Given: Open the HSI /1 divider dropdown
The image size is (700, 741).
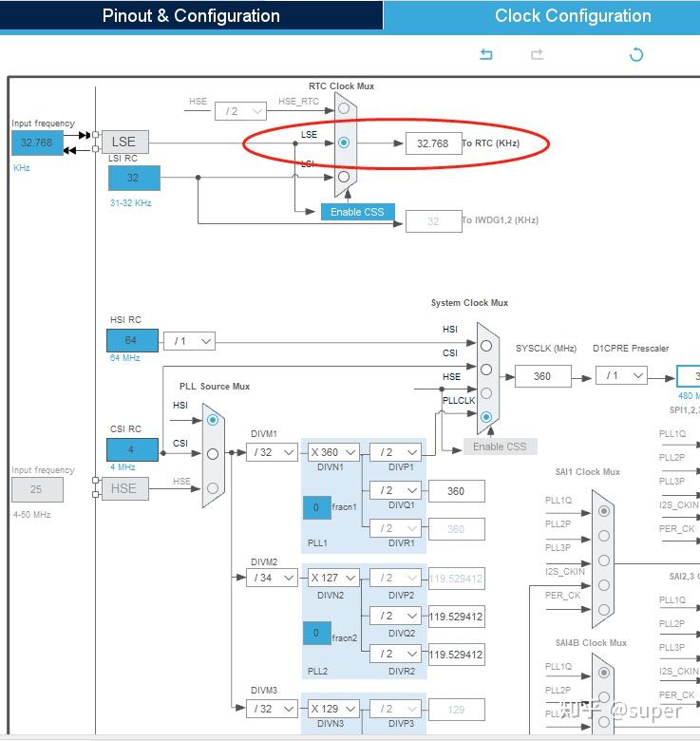Looking at the screenshot, I should pyautogui.click(x=189, y=341).
